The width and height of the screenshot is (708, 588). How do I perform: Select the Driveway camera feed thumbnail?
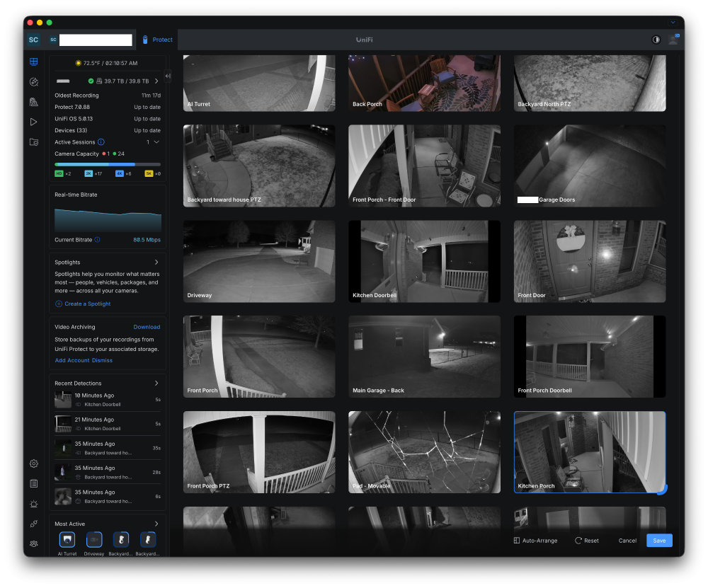pos(259,261)
